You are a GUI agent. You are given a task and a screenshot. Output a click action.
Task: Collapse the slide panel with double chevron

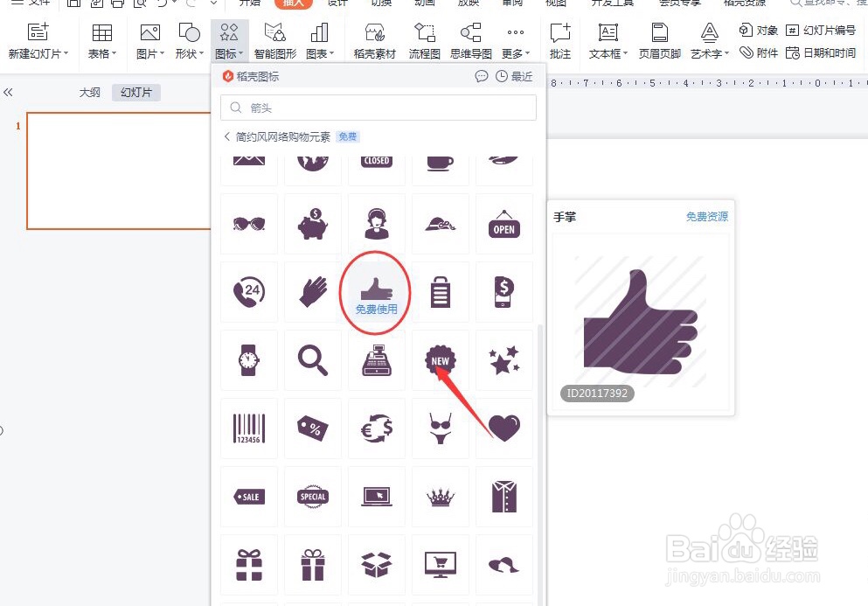tap(8, 93)
